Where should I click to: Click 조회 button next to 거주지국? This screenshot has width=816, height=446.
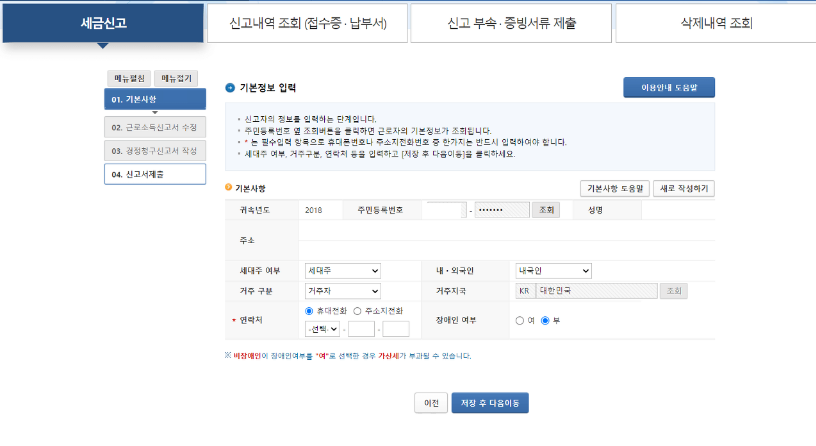(x=674, y=291)
